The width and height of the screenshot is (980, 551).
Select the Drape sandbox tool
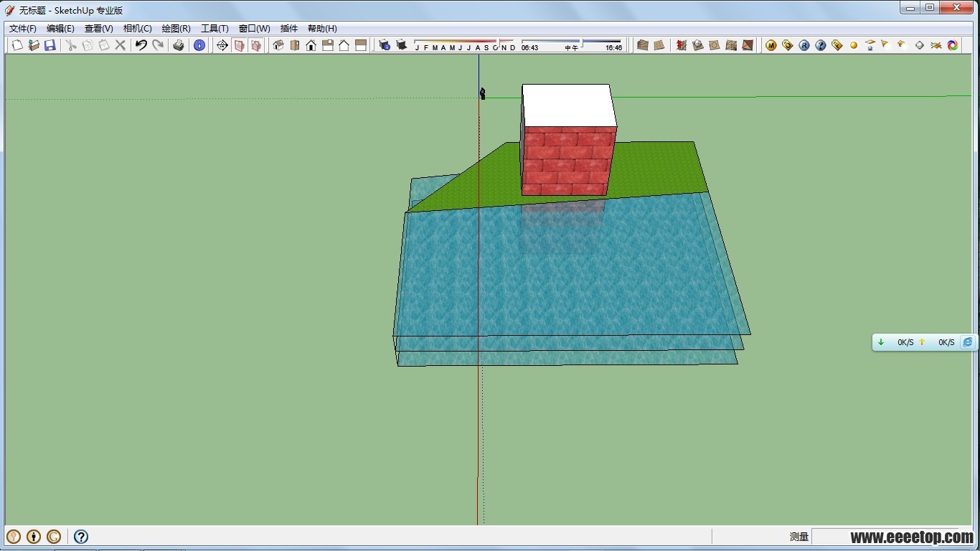[715, 45]
